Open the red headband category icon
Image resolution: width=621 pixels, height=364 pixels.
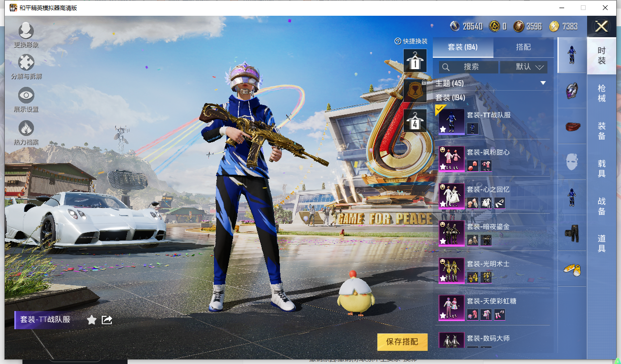(x=572, y=126)
